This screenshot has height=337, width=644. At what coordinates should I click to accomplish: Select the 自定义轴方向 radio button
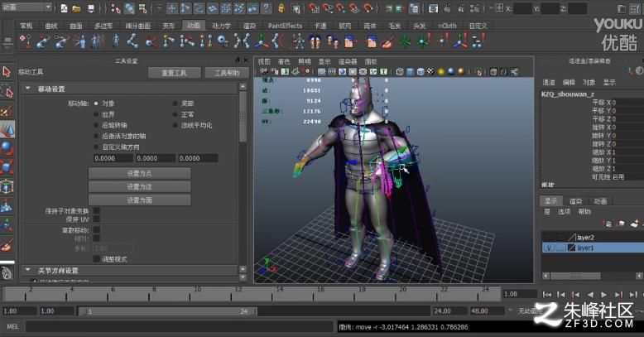click(96, 147)
